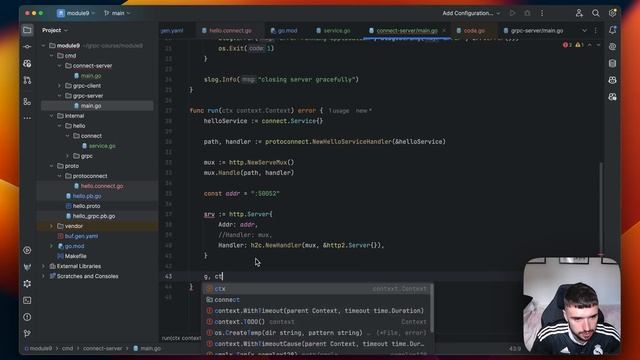
Task: Open the editor tab options menu
Action: tap(596, 31)
